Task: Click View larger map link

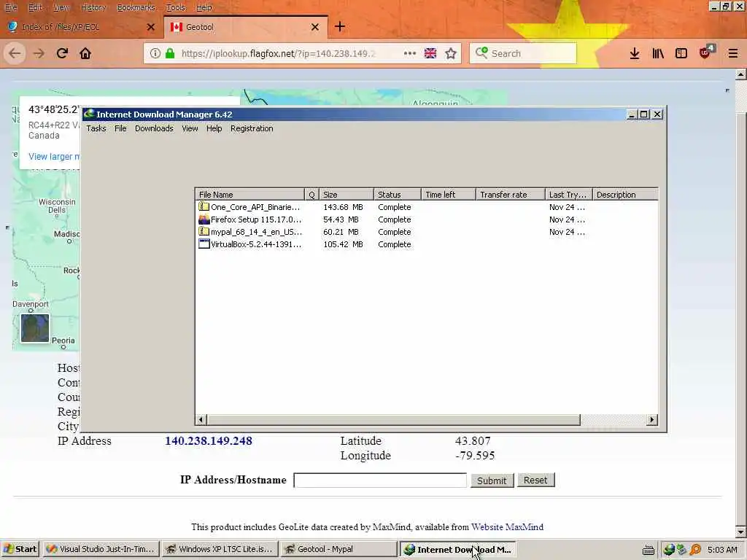Action: 54,157
